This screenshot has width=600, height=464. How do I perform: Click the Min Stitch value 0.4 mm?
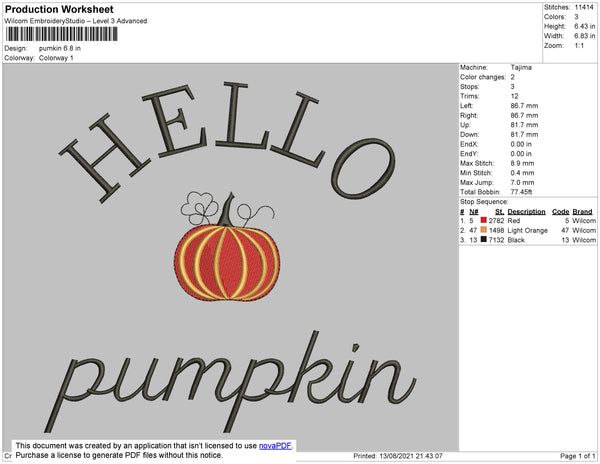click(x=522, y=173)
